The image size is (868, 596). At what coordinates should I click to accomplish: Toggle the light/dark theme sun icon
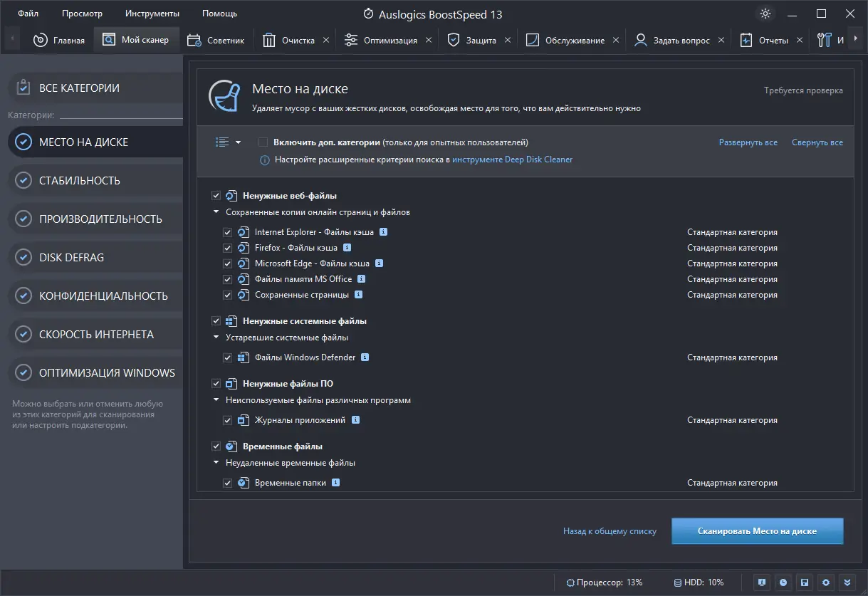click(x=765, y=14)
